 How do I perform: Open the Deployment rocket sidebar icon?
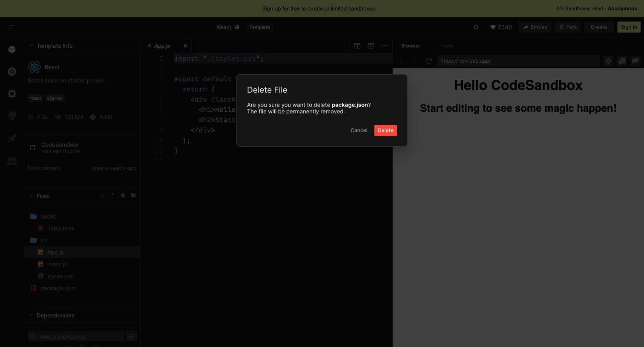click(12, 138)
